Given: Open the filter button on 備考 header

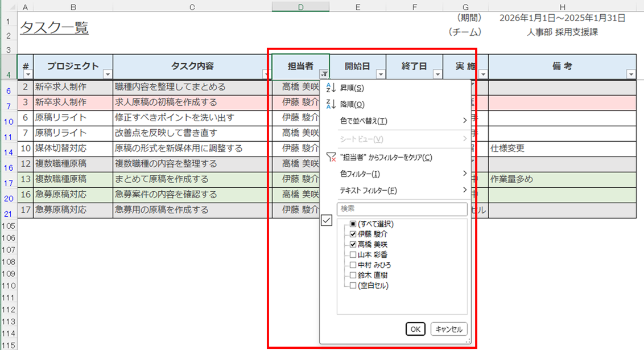Looking at the screenshot, I should (x=630, y=74).
